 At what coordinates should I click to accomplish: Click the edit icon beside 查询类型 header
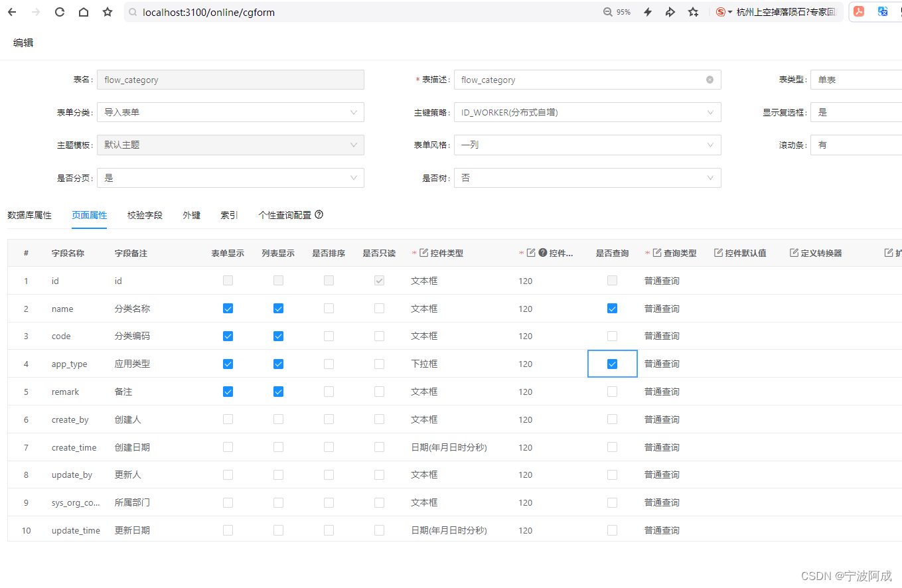pyautogui.click(x=656, y=253)
